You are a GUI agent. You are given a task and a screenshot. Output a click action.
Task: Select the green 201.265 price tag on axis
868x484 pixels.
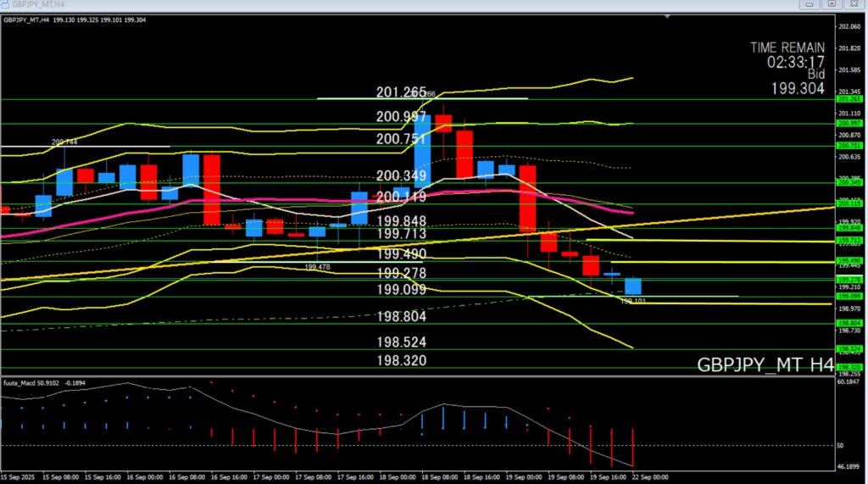(849, 99)
